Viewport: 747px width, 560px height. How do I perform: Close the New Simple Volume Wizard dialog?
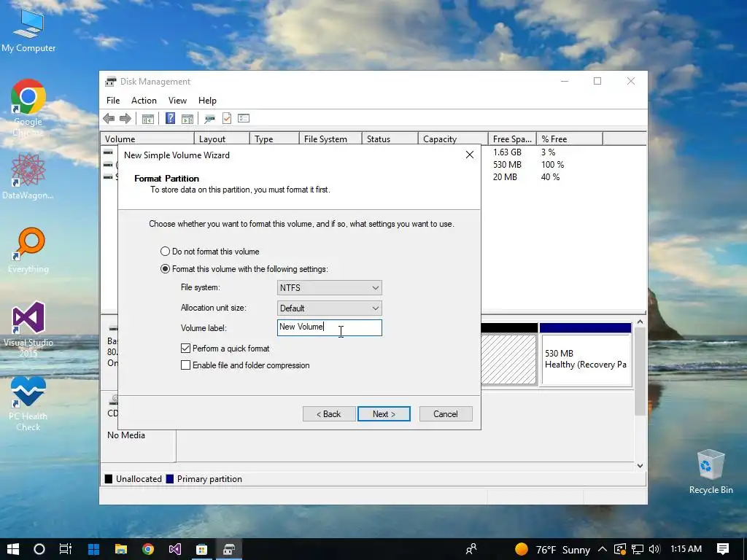(470, 155)
